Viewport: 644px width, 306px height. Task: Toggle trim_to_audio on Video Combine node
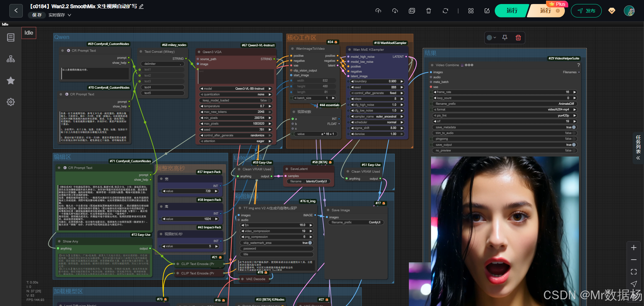coord(505,133)
